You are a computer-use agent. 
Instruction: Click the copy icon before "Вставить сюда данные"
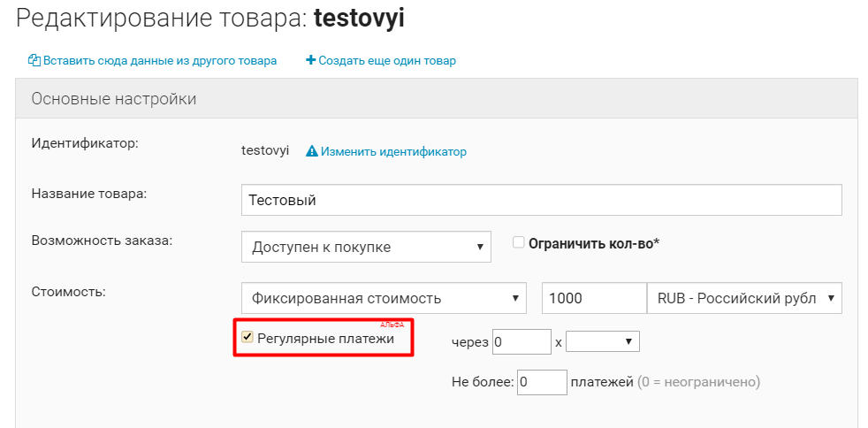click(x=34, y=61)
